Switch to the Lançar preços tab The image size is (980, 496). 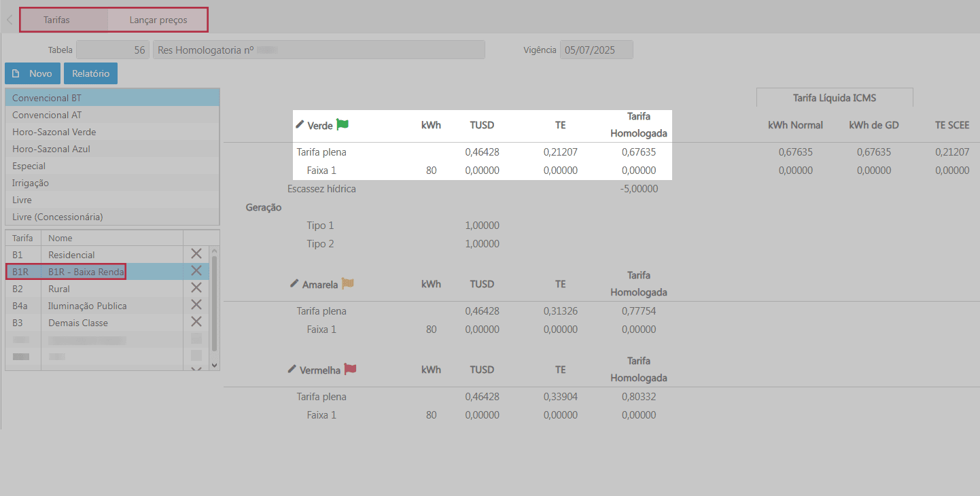click(x=158, y=20)
